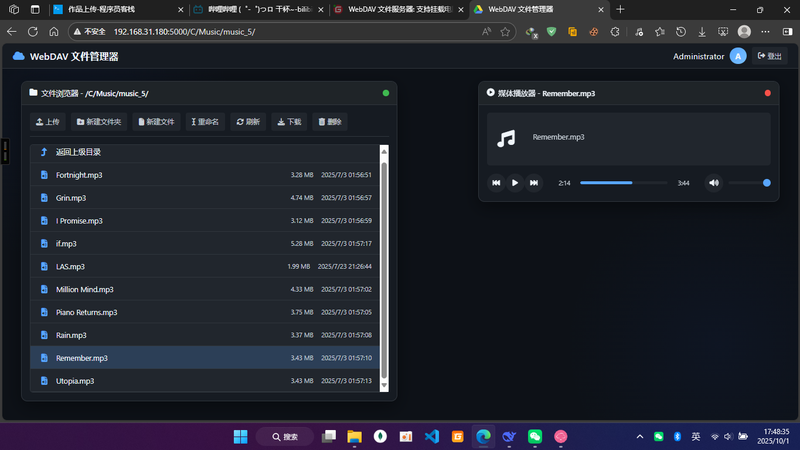
Task: Click the 删除 delete button
Action: (x=330, y=122)
